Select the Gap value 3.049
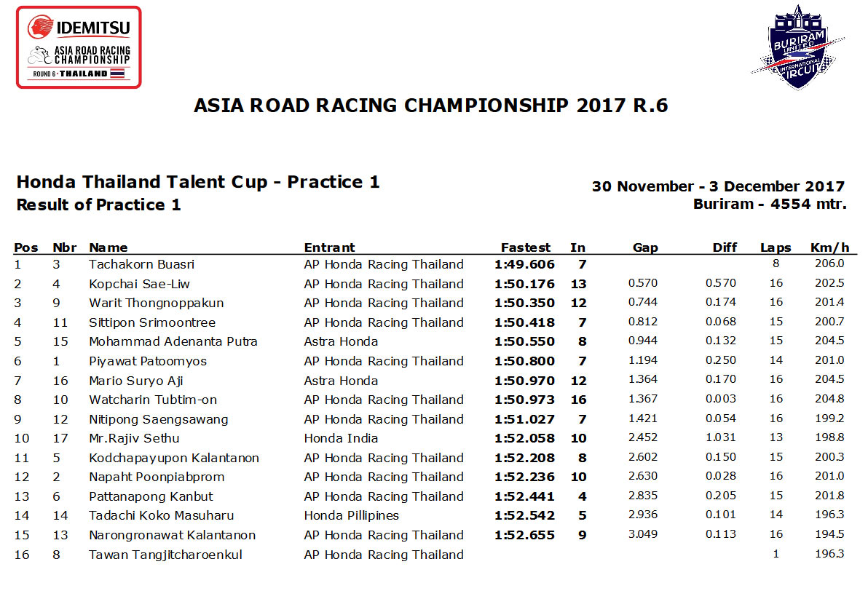 coord(643,534)
